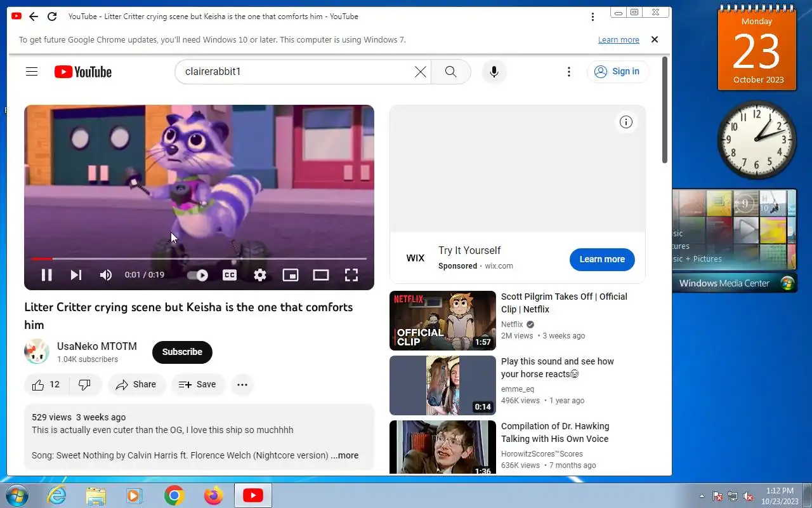Reload the page
Screen dimensions: 812x508
tap(52, 17)
